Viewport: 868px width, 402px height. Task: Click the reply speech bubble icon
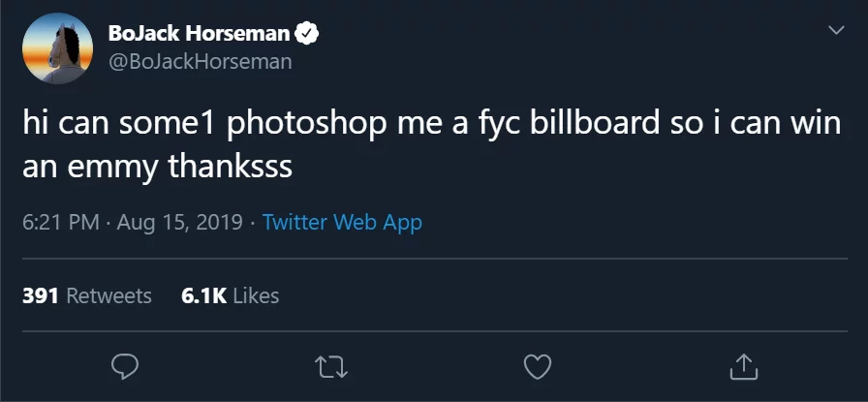[125, 366]
